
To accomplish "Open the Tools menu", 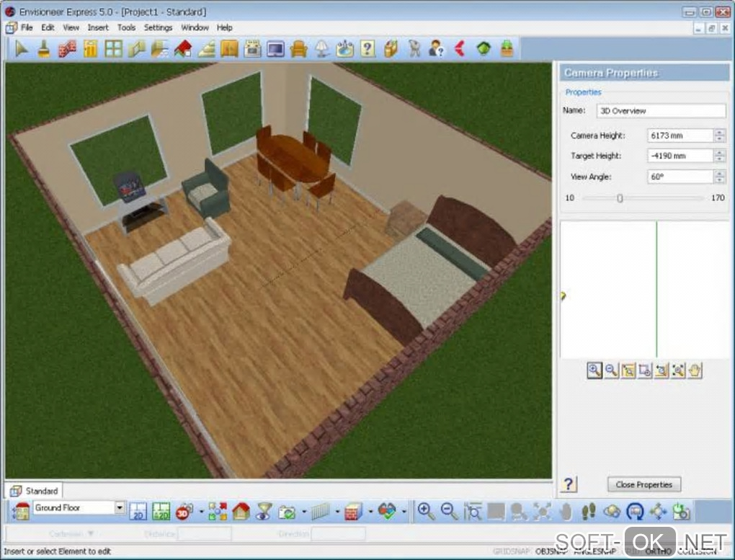I will click(126, 27).
